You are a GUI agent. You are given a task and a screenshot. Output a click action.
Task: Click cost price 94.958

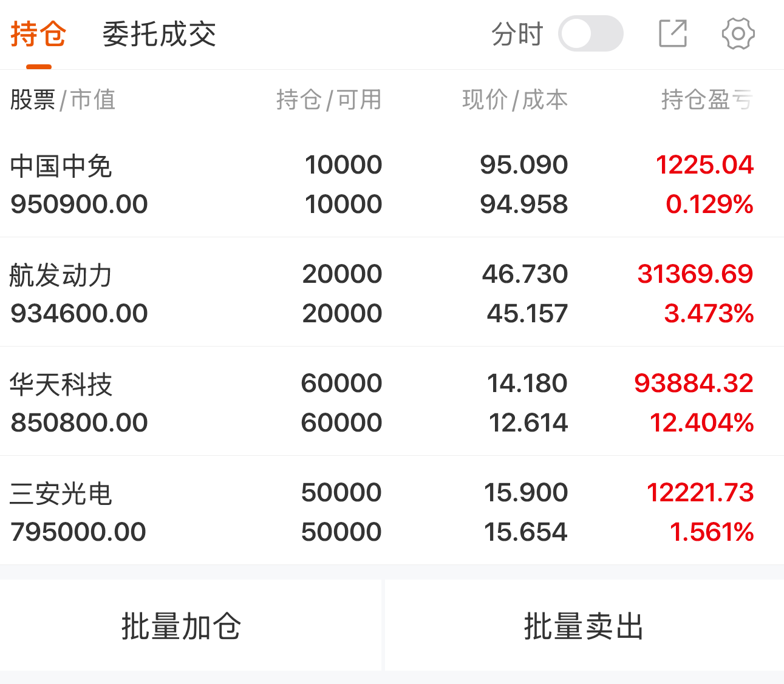[523, 204]
